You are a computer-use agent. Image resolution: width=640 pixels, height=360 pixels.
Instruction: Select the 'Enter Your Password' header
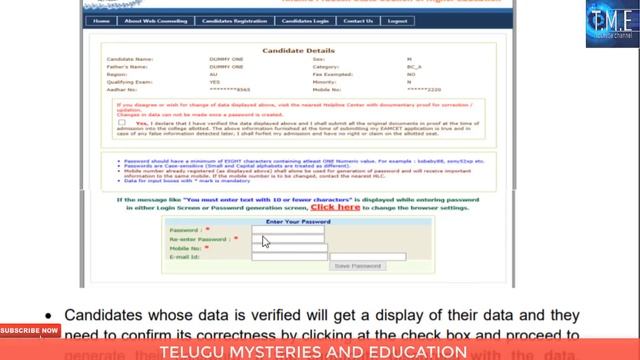tap(298, 222)
